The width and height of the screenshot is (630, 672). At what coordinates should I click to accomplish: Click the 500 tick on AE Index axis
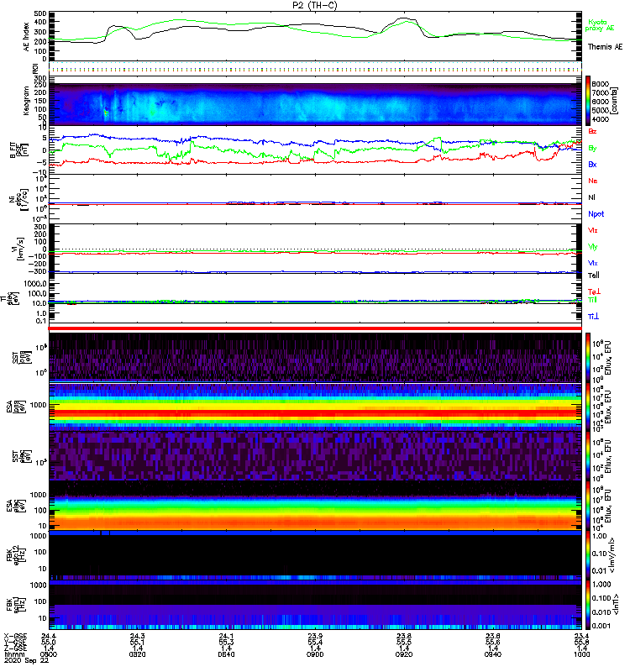point(40,13)
